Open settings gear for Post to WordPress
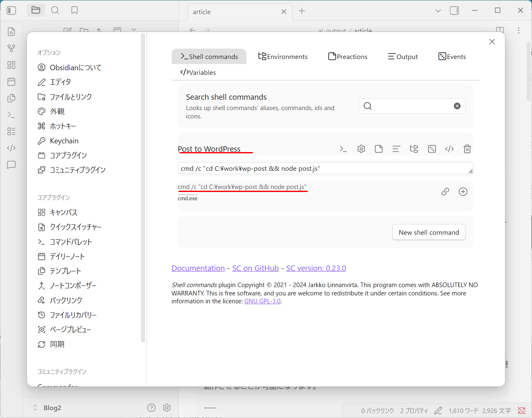Screen dimensions: 532x418 point(361,149)
